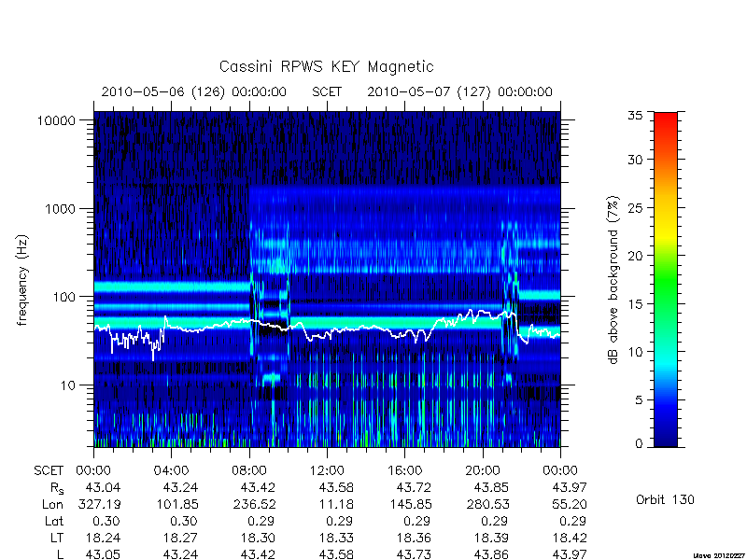The image size is (747, 560).
Task: Click the "Lon" row label
Action: (x=53, y=504)
